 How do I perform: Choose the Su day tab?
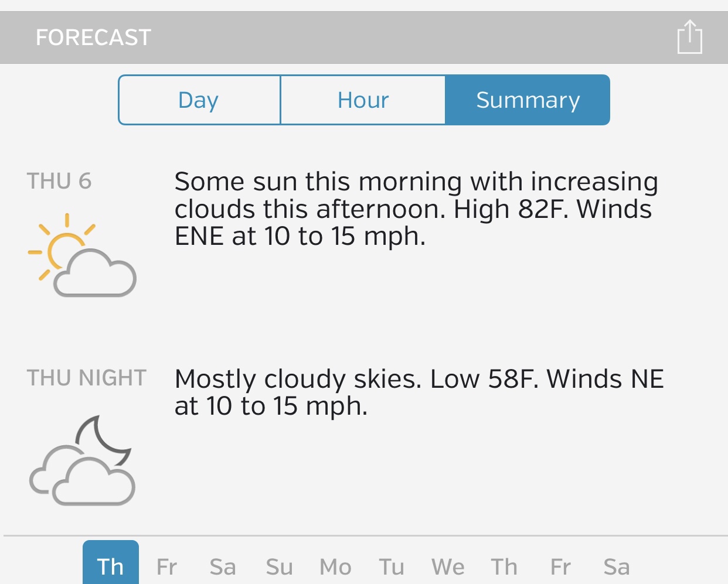point(279,567)
